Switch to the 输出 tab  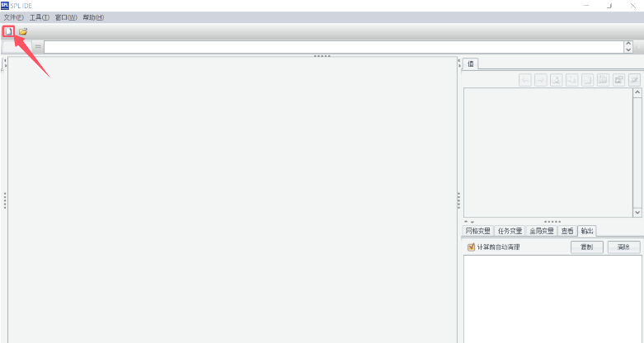[x=587, y=231]
